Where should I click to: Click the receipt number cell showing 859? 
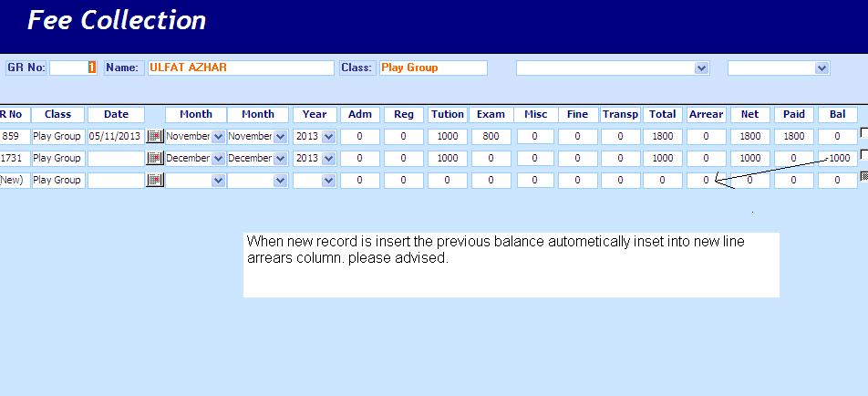click(x=15, y=136)
